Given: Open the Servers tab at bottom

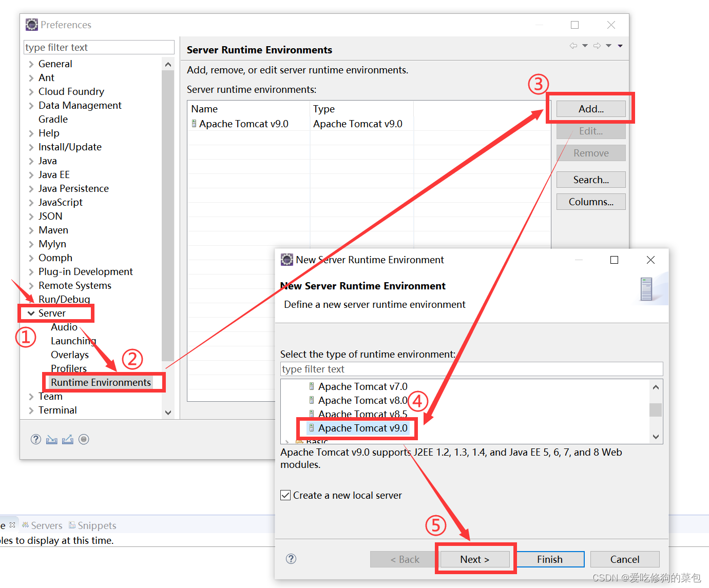Looking at the screenshot, I should point(42,525).
